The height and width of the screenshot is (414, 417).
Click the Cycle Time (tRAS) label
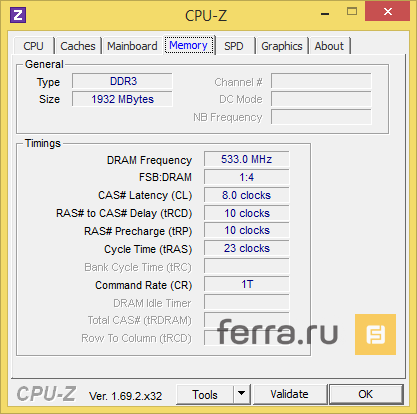[148, 249]
